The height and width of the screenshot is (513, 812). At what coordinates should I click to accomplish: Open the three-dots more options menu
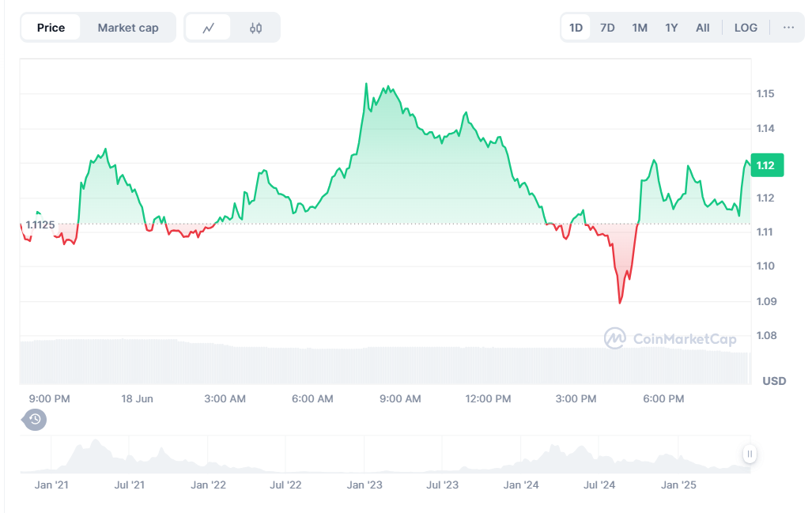(788, 28)
